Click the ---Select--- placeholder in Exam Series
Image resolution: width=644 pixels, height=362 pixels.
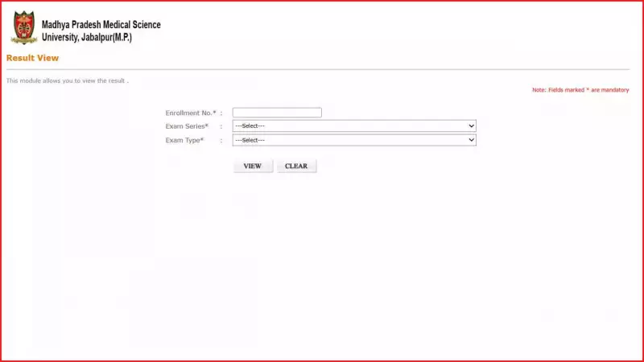(250, 126)
